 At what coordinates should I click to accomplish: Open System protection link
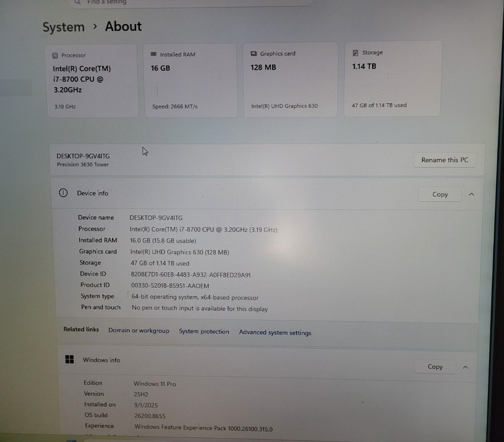point(204,331)
